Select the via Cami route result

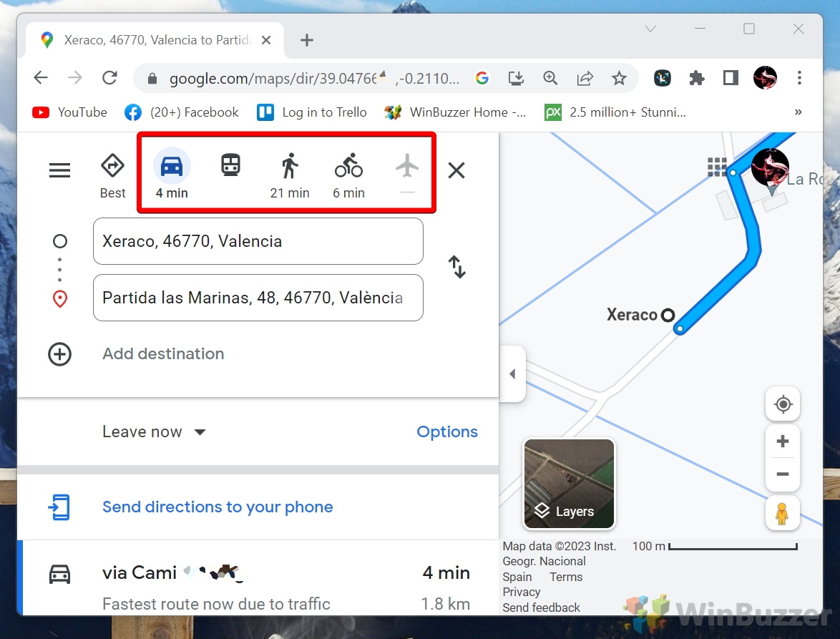(x=258, y=578)
